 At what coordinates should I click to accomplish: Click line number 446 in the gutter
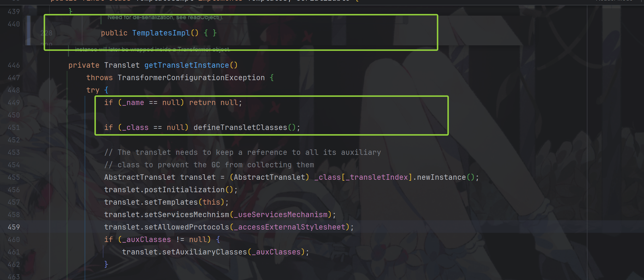tap(14, 65)
